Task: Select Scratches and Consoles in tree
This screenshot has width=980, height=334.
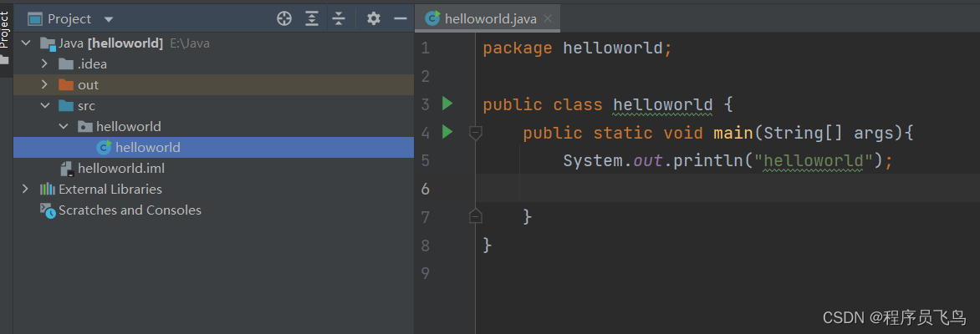Action: coord(130,210)
